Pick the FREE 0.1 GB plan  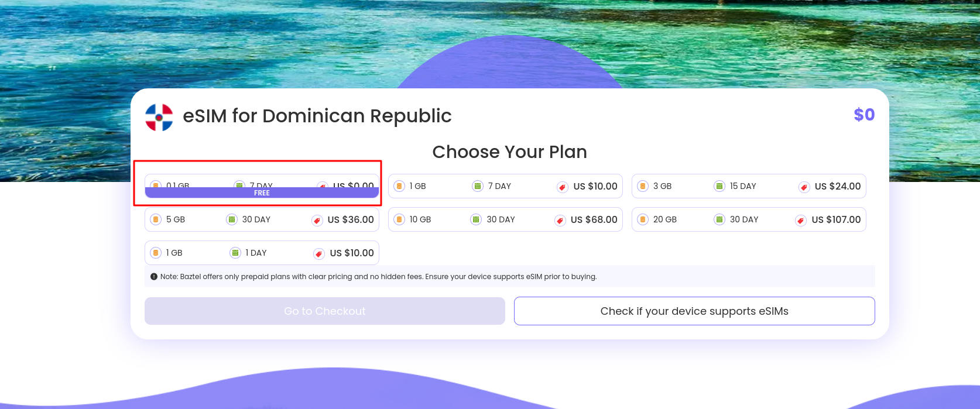(262, 187)
